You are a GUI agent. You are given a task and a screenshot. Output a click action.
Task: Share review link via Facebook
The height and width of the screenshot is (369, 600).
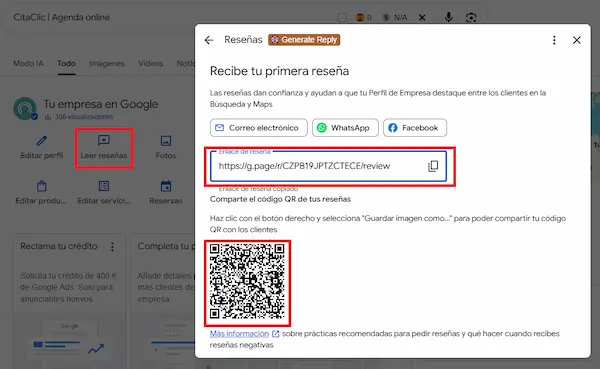pos(415,128)
